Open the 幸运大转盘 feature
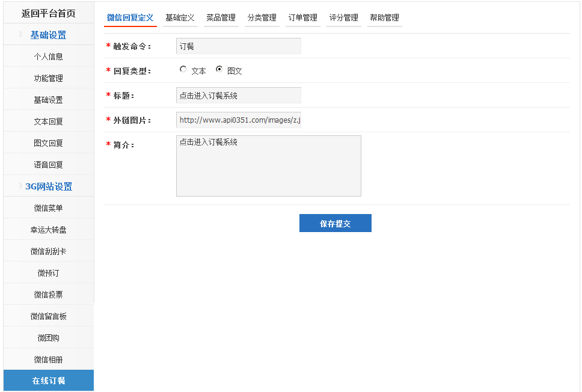 pos(47,229)
